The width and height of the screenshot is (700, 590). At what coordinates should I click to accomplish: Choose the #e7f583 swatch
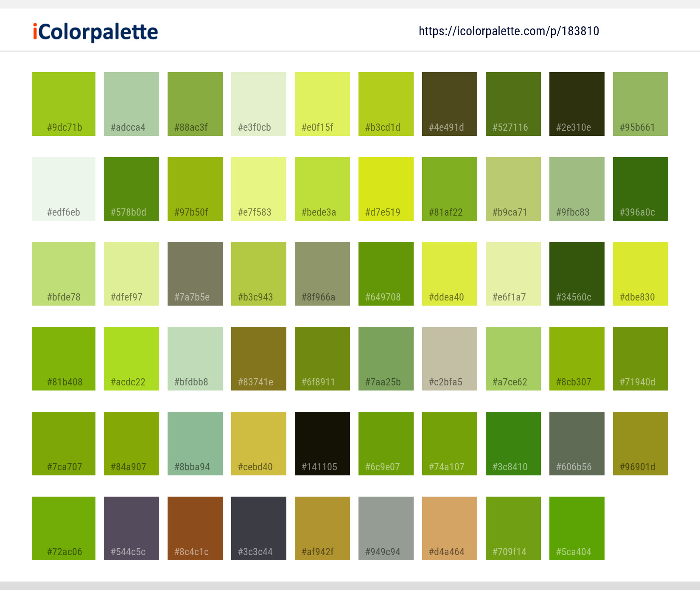(x=259, y=189)
